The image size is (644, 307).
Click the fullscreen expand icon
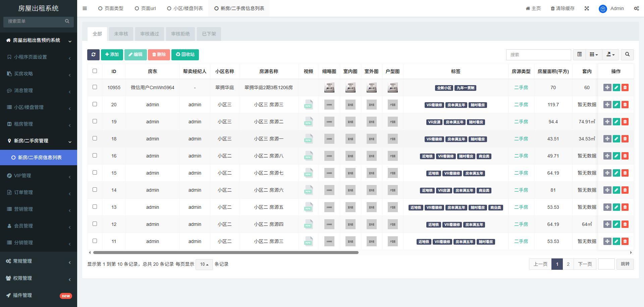(587, 8)
